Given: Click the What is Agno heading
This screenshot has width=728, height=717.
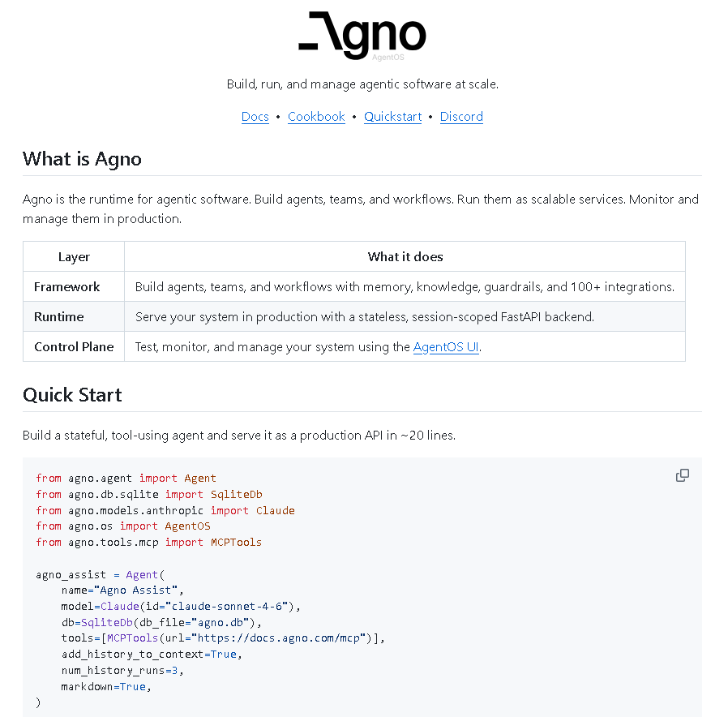Looking at the screenshot, I should click(82, 159).
